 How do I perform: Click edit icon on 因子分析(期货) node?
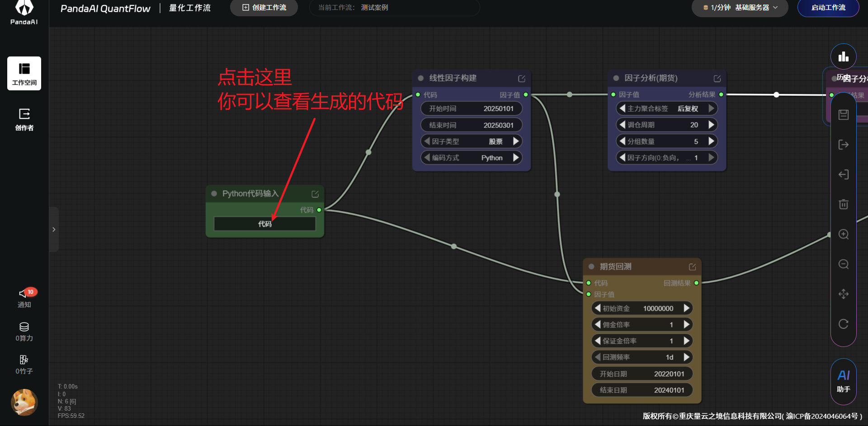click(x=717, y=79)
